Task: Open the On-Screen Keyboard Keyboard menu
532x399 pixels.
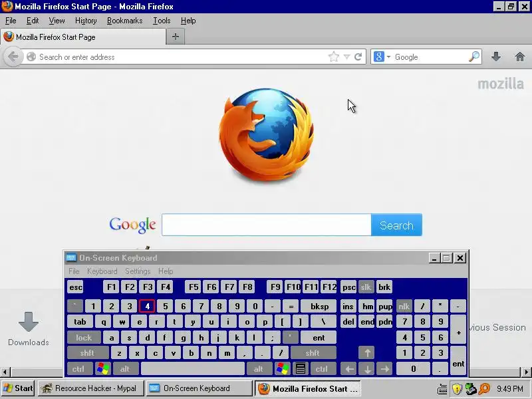Action: 102,271
